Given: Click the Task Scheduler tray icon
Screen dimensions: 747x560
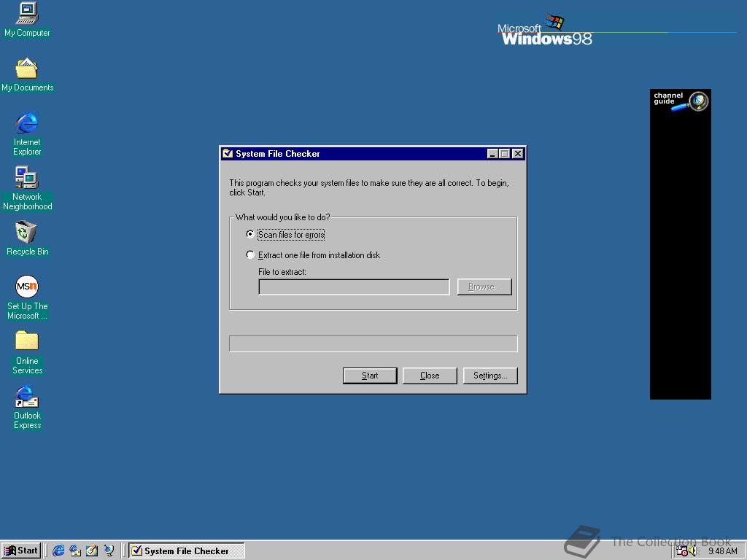Looking at the screenshot, I should click(x=682, y=551).
